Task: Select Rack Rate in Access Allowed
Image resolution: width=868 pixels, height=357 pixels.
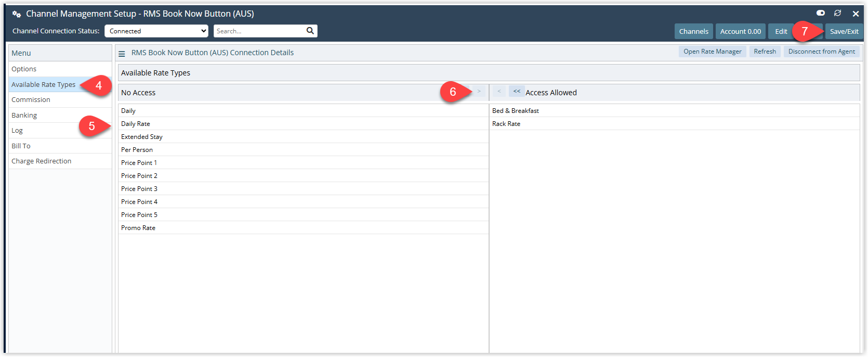Action: click(675, 123)
